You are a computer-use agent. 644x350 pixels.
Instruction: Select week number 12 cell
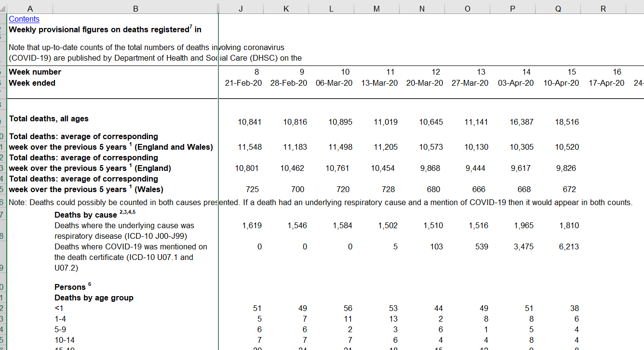coord(436,72)
